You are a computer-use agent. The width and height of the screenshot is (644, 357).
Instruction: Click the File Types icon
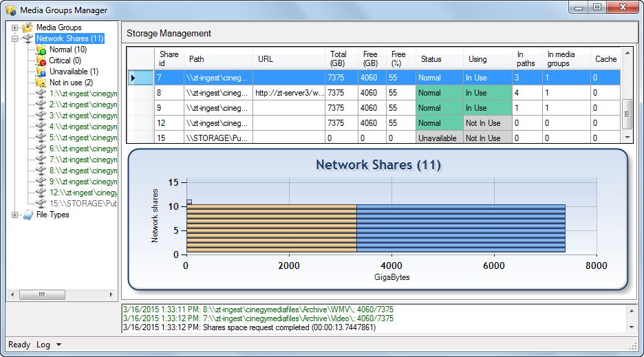(x=28, y=215)
